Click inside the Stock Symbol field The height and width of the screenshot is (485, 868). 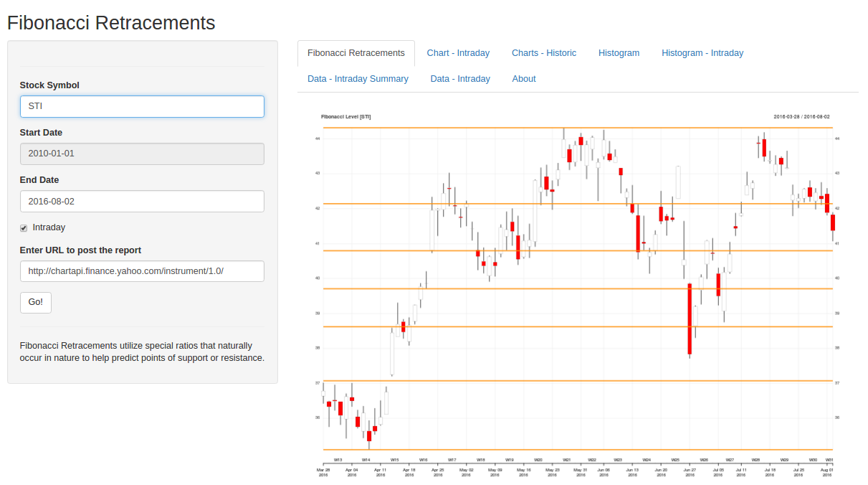pyautogui.click(x=141, y=106)
